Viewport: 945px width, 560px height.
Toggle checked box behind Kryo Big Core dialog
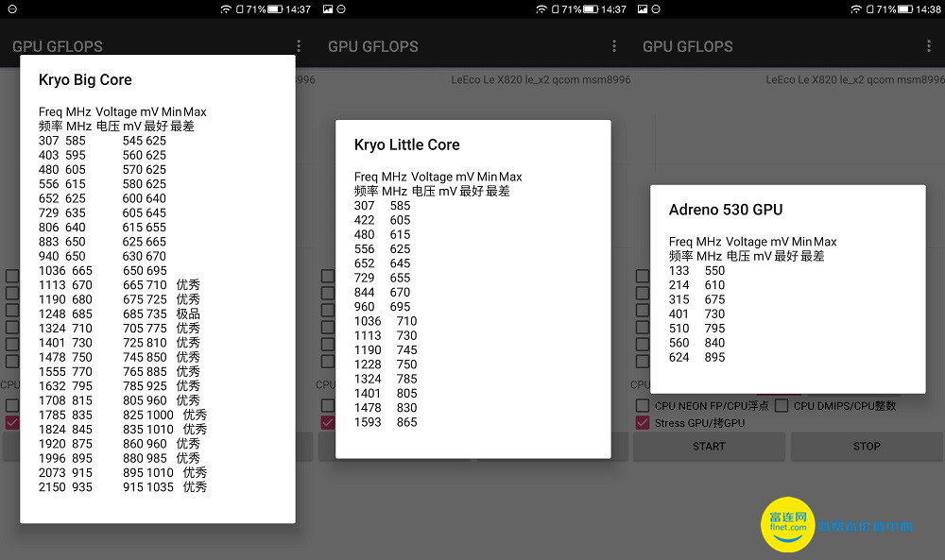pos(12,423)
